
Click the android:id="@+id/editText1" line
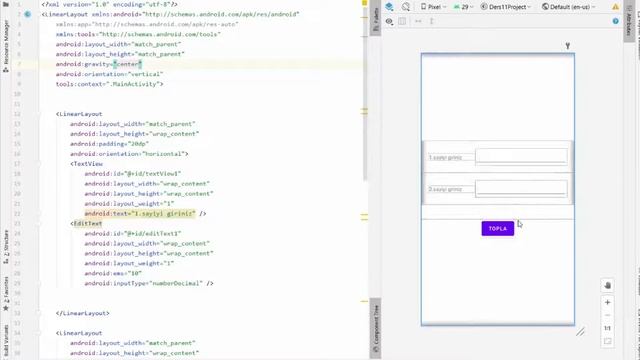click(x=133, y=233)
